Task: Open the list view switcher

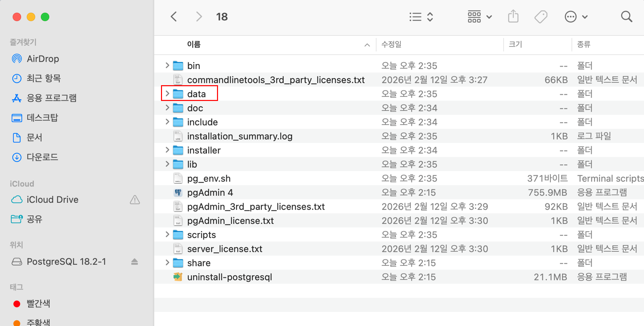Action: point(421,17)
